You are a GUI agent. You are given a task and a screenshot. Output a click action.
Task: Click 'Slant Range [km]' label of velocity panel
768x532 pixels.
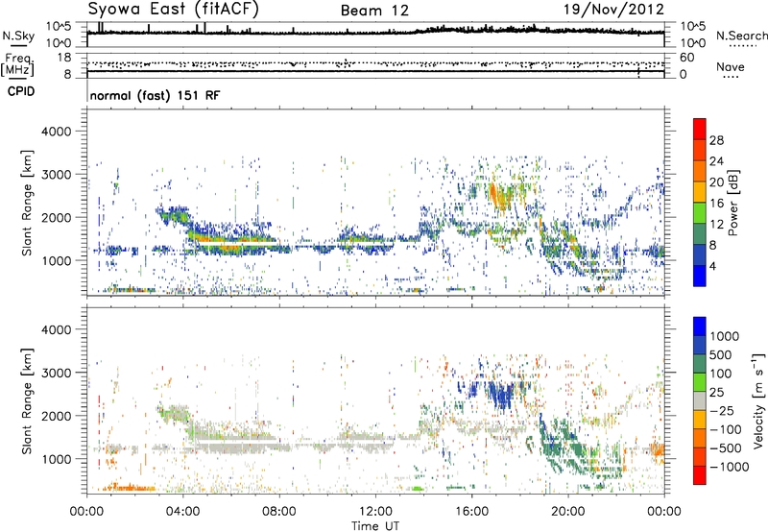[27, 400]
